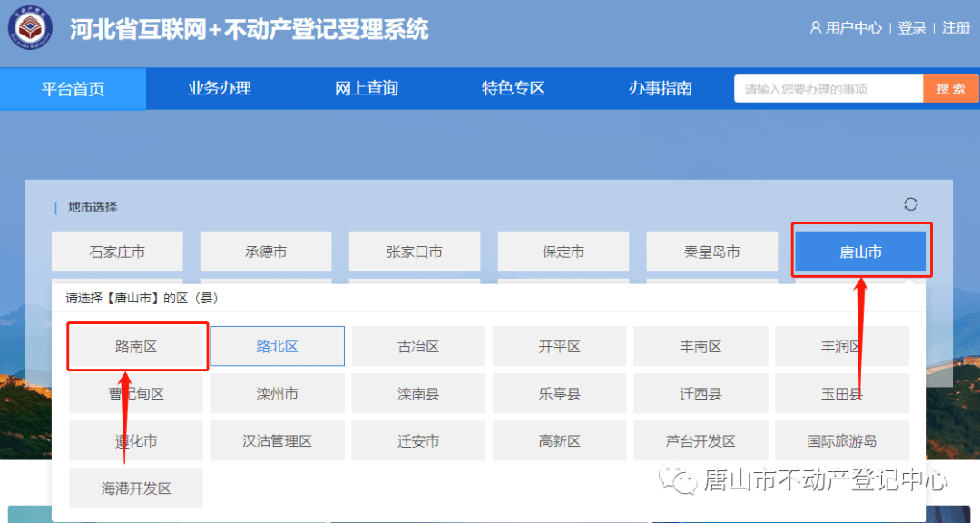Screen dimensions: 980x523
Task: Switch to 业务办理 tab
Action: [x=220, y=88]
